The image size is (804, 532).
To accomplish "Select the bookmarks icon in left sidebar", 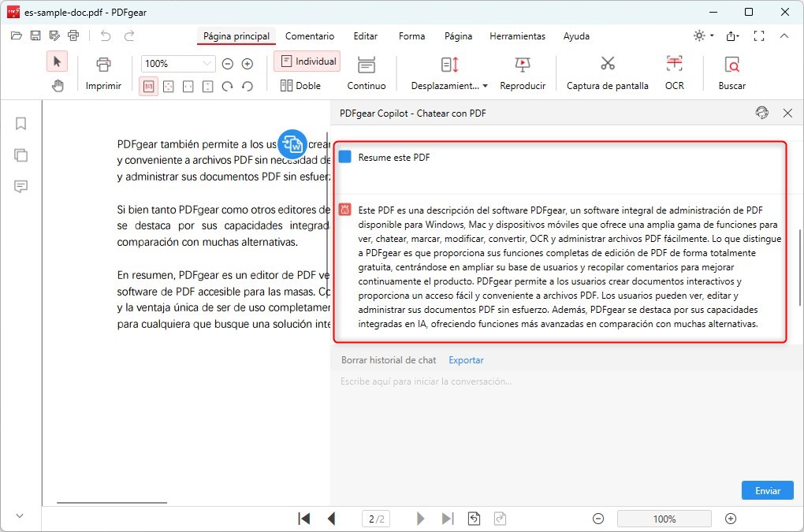I will 20,124.
